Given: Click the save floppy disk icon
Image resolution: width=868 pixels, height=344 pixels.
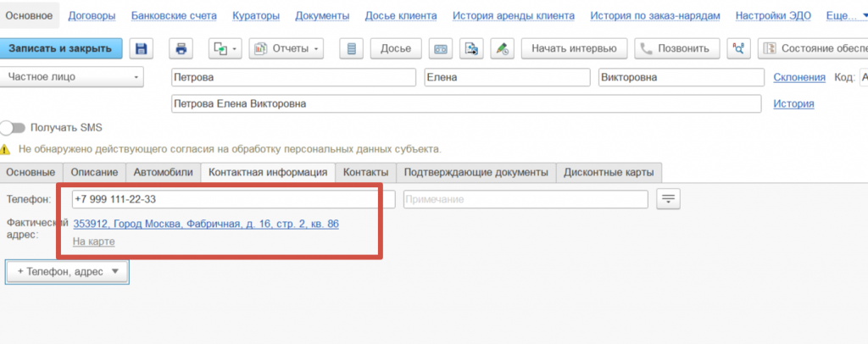Looking at the screenshot, I should click(x=141, y=48).
